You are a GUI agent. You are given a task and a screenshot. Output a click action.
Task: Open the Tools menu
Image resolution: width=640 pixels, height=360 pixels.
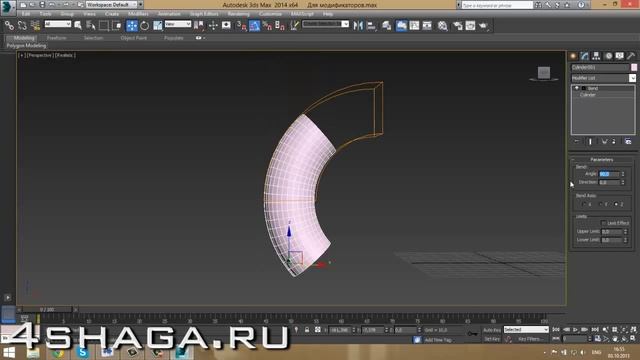click(x=45, y=14)
